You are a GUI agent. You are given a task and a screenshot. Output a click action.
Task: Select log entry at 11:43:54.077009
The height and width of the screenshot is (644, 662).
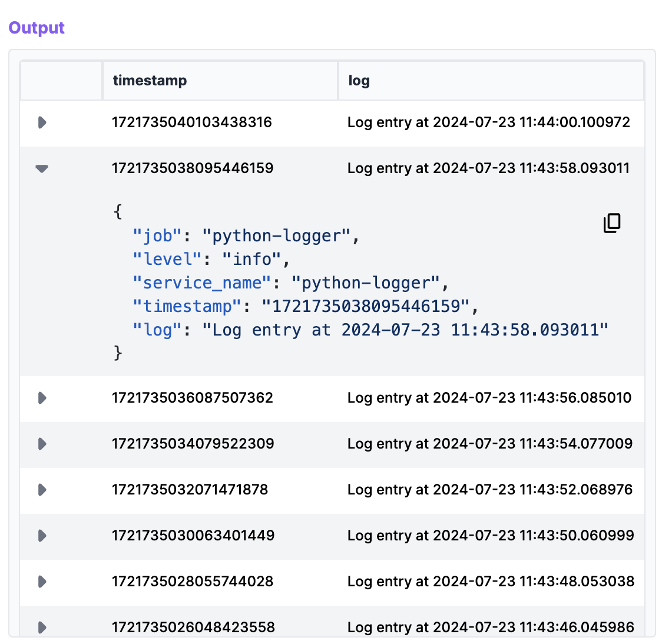pos(489,444)
